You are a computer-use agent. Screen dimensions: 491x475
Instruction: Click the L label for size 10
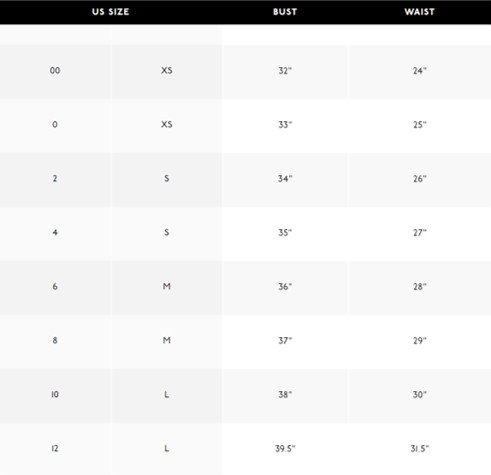pos(167,394)
